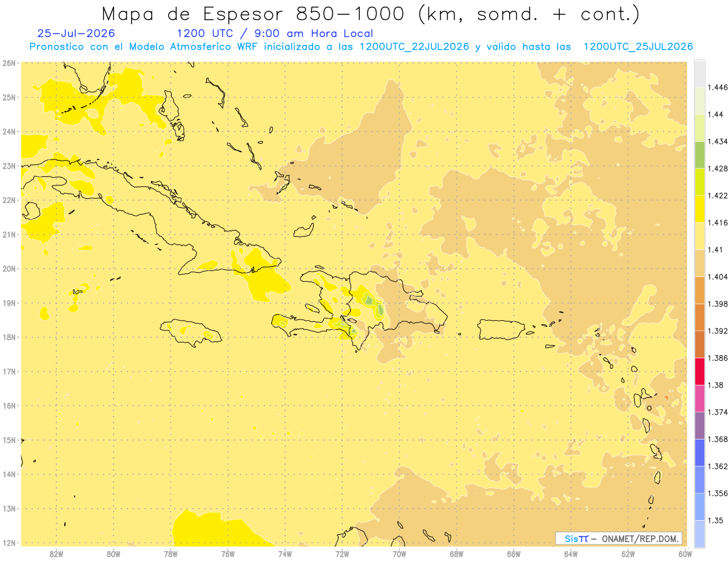Click the "62W" longitude label
728x562 pixels.
628,554
